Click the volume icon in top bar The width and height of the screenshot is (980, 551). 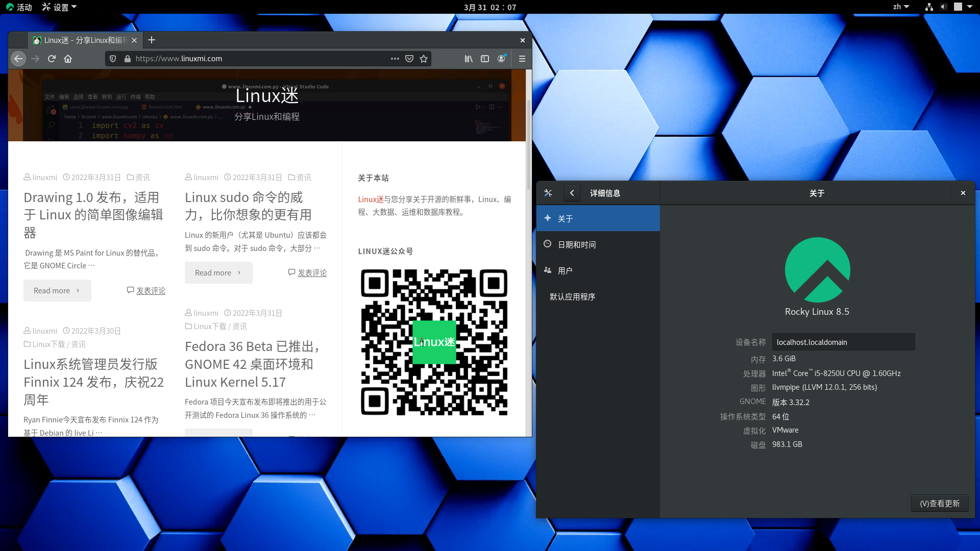(943, 7)
